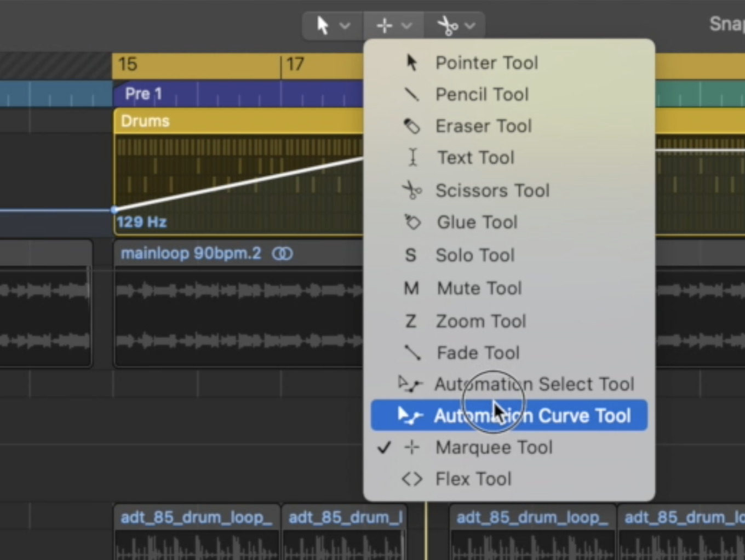Select the Glue Tool icon
745x560 pixels.
click(411, 222)
